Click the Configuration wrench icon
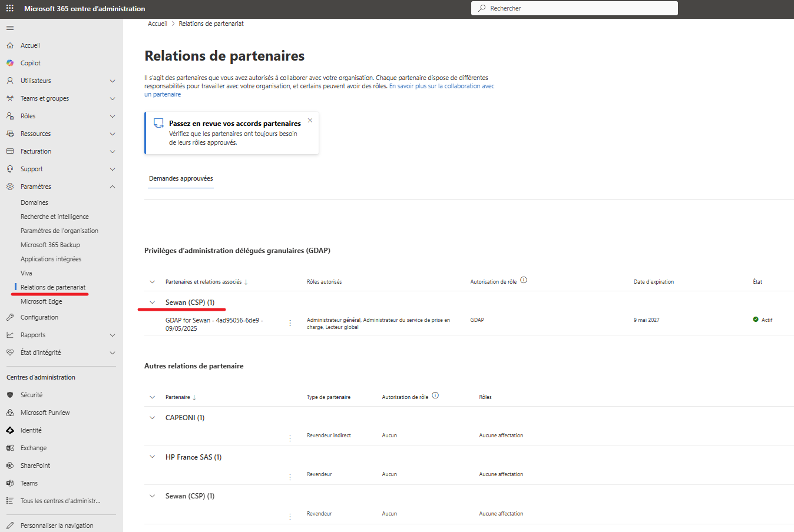Viewport: 794px width, 532px height. coord(10,317)
